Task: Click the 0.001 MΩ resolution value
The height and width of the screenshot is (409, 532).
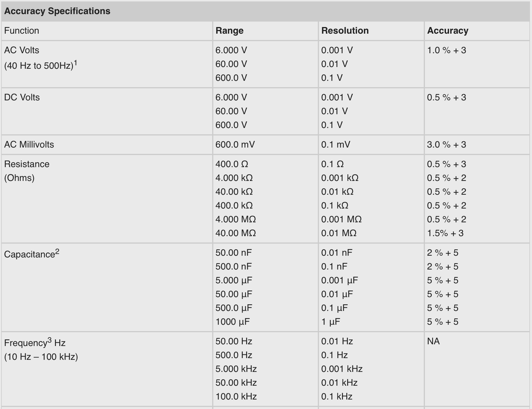Action: click(x=341, y=219)
